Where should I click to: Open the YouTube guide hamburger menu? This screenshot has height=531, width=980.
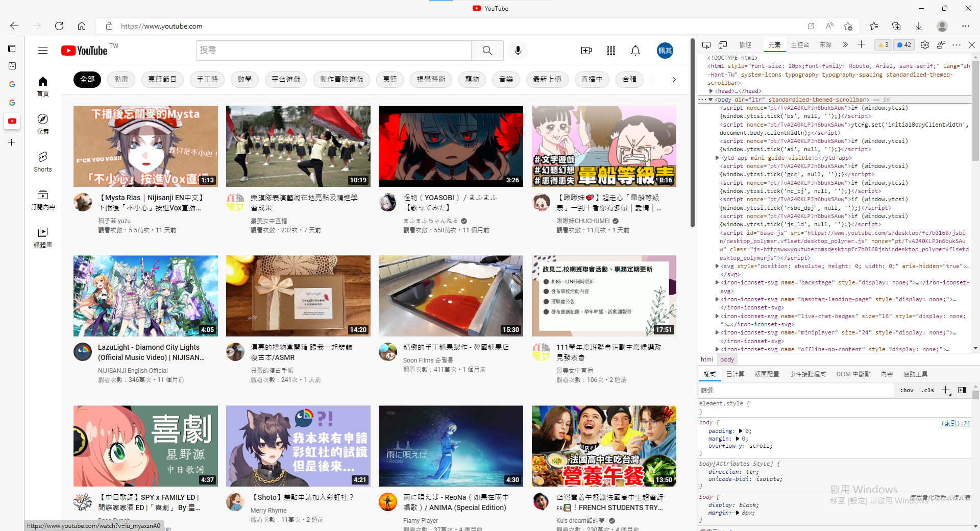[x=43, y=51]
